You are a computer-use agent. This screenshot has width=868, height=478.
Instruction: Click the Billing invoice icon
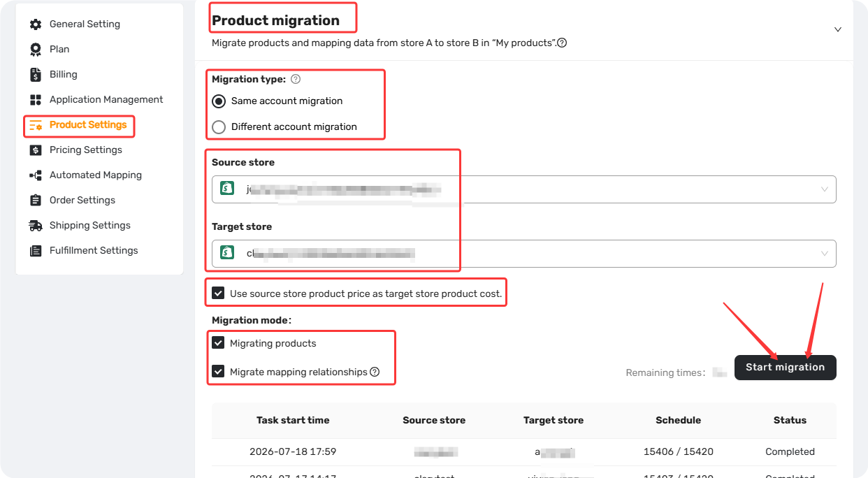point(36,75)
